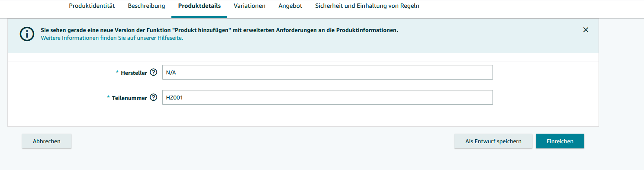Viewport: 644px width, 170px height.
Task: Switch to the Produktidentität tab
Action: 92,6
